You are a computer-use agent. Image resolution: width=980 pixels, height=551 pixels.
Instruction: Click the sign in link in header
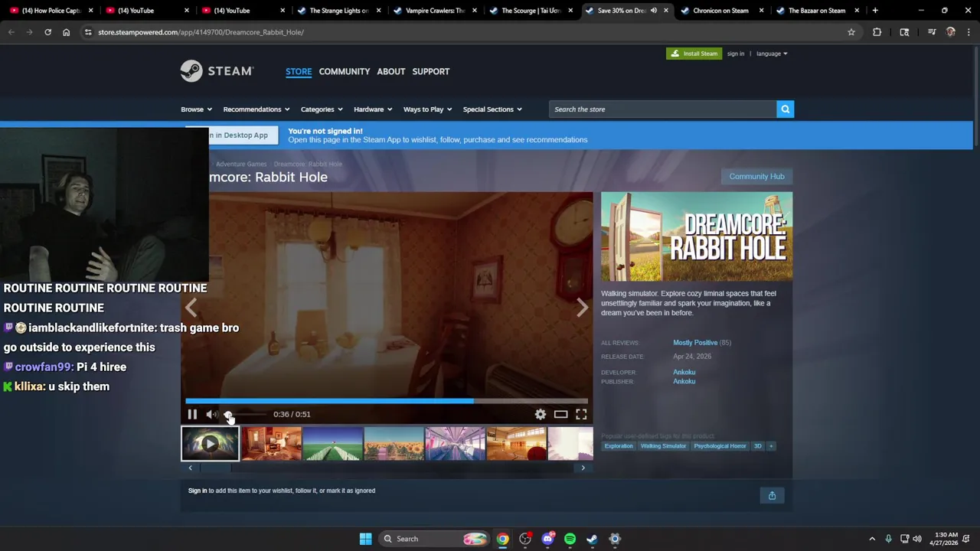736,54
